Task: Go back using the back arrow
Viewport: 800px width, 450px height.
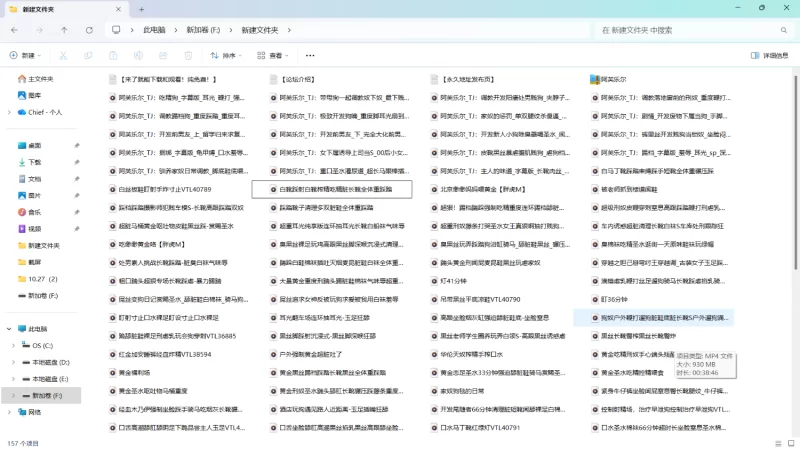Action: [14, 30]
